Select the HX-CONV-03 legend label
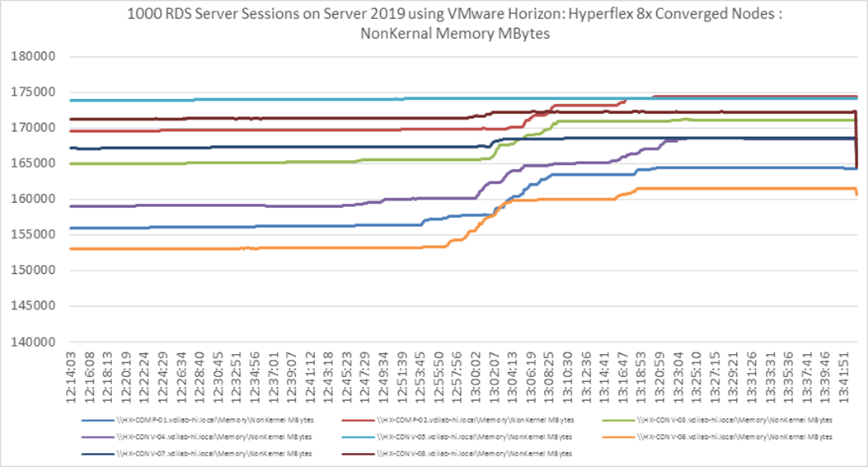 (734, 421)
